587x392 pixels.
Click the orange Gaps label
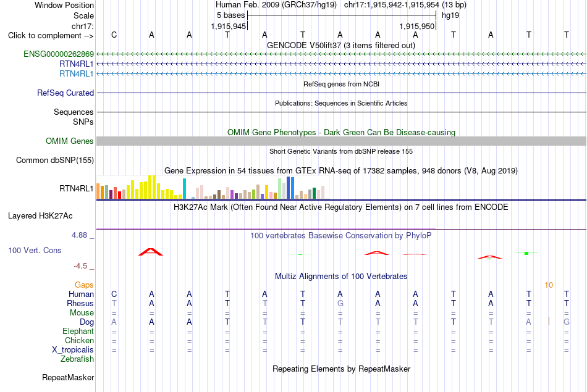(84, 285)
